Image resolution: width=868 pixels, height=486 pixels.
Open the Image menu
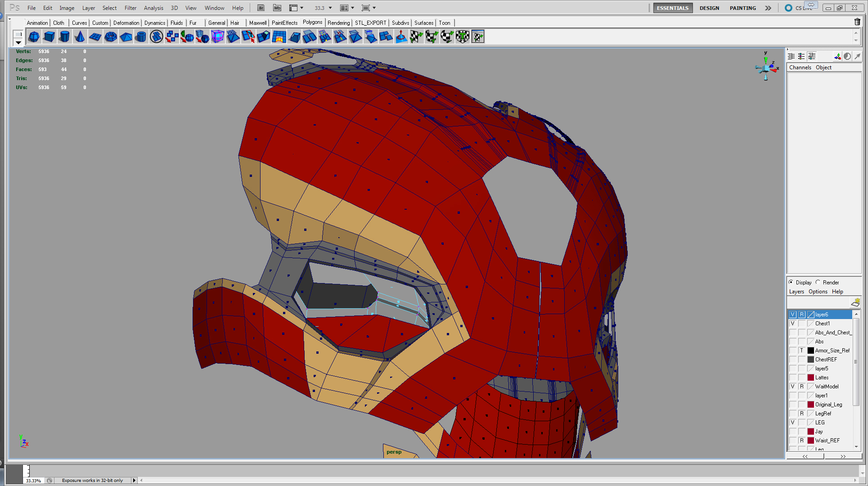[x=67, y=8]
